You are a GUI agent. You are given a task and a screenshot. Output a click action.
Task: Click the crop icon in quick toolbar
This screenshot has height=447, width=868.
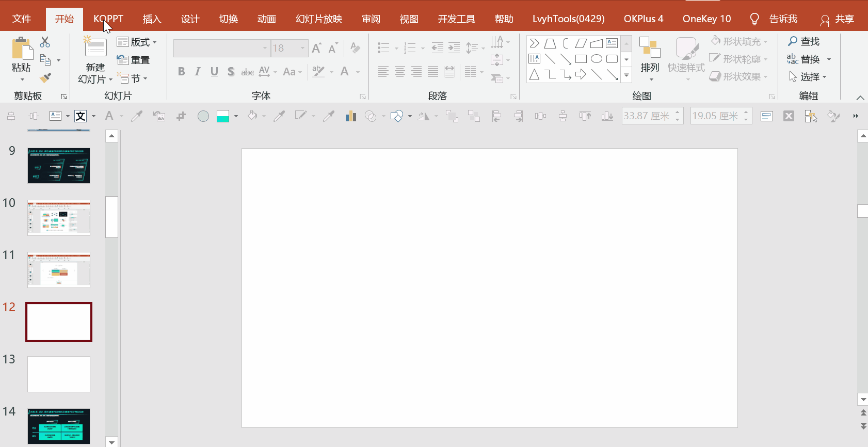tap(181, 116)
